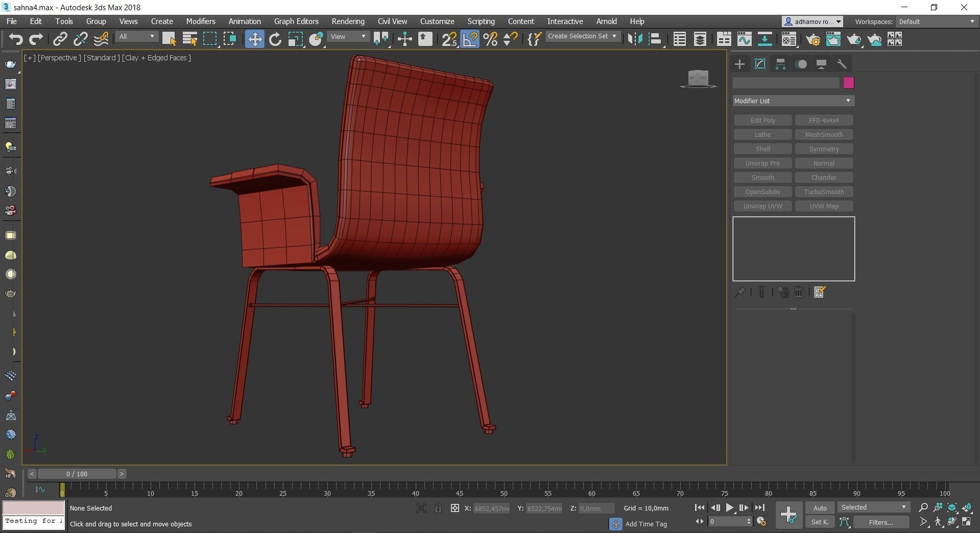Click the Mirror tool icon
The height and width of the screenshot is (533, 980).
click(x=634, y=39)
